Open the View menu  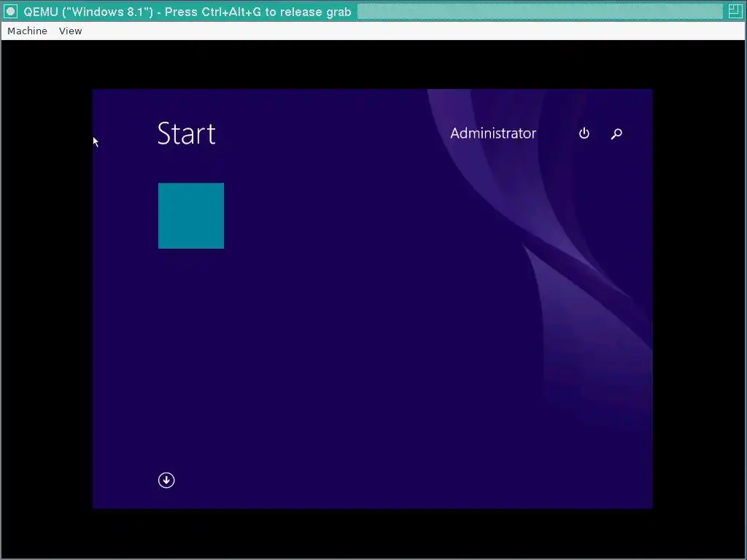71,31
